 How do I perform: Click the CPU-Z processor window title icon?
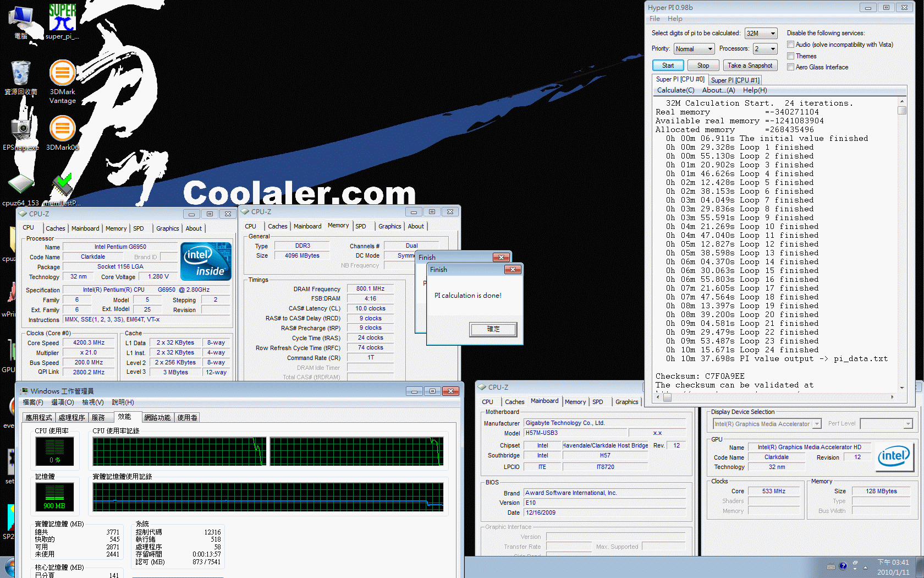pos(23,214)
